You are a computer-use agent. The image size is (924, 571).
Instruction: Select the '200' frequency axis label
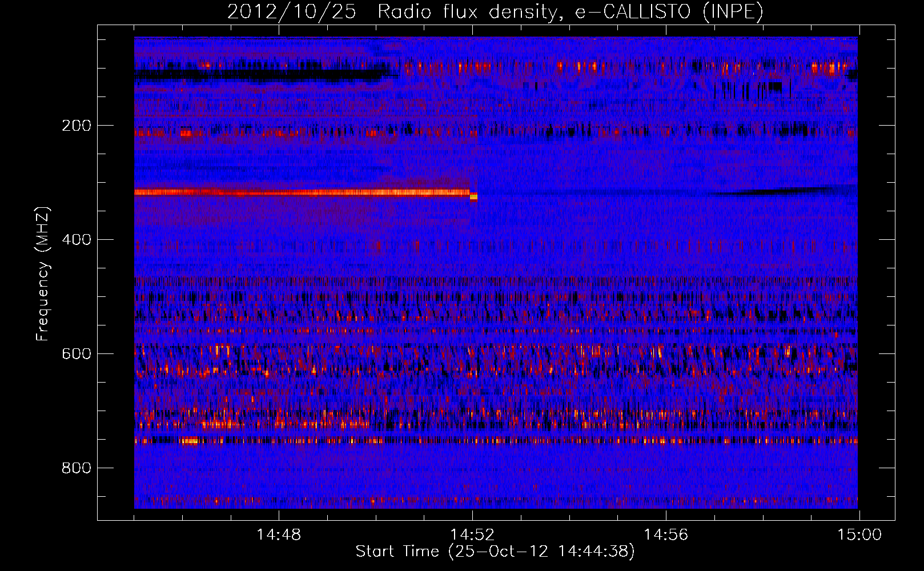pos(76,126)
